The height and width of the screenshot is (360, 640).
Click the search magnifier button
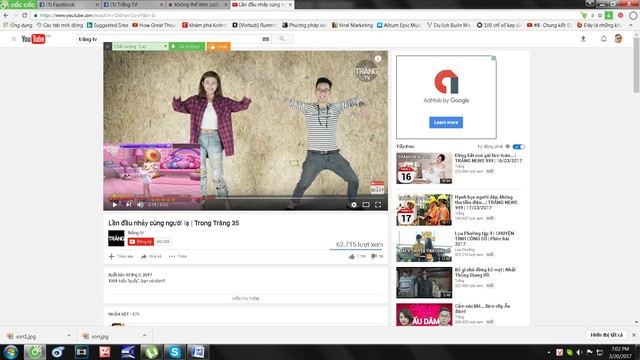pos(282,39)
